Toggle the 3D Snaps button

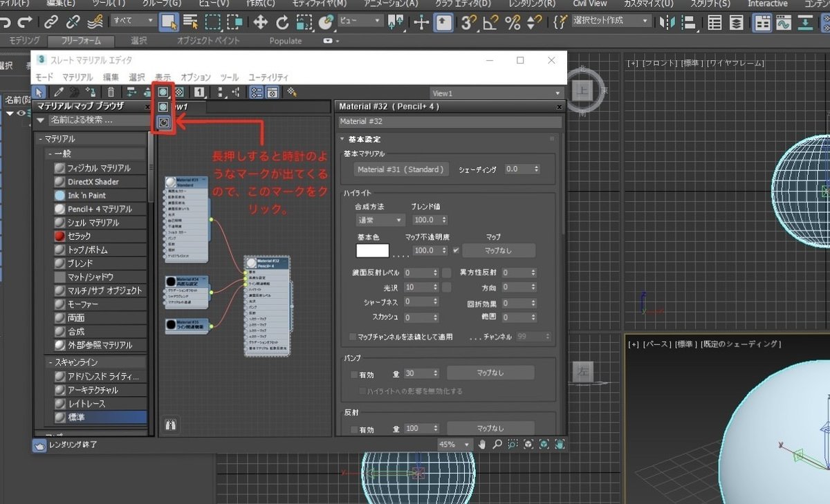(x=469, y=22)
